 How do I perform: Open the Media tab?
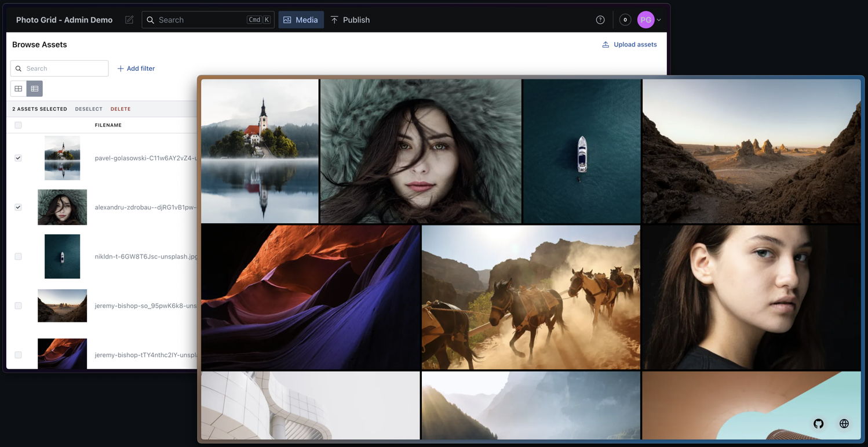tap(301, 20)
